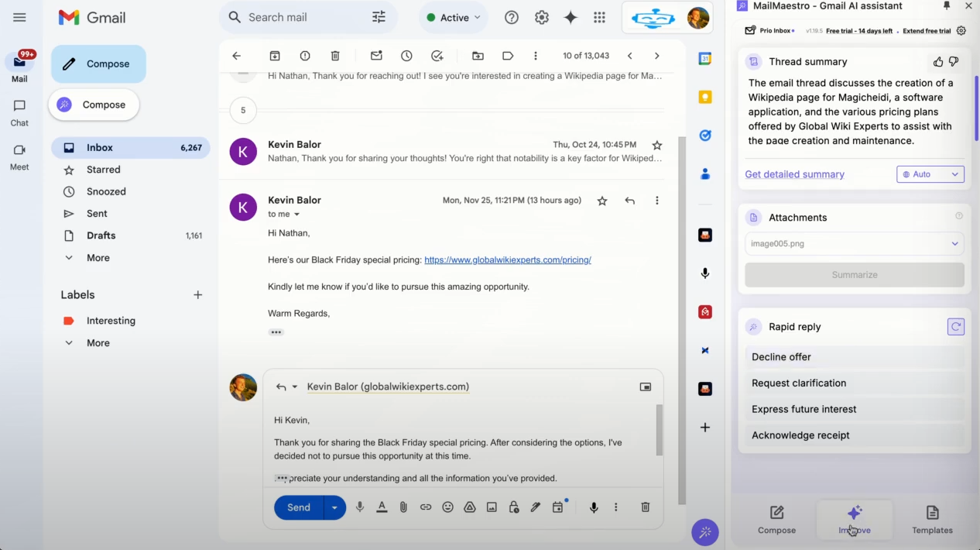Report the conversation as spam
The height and width of the screenshot is (550, 980).
(305, 56)
